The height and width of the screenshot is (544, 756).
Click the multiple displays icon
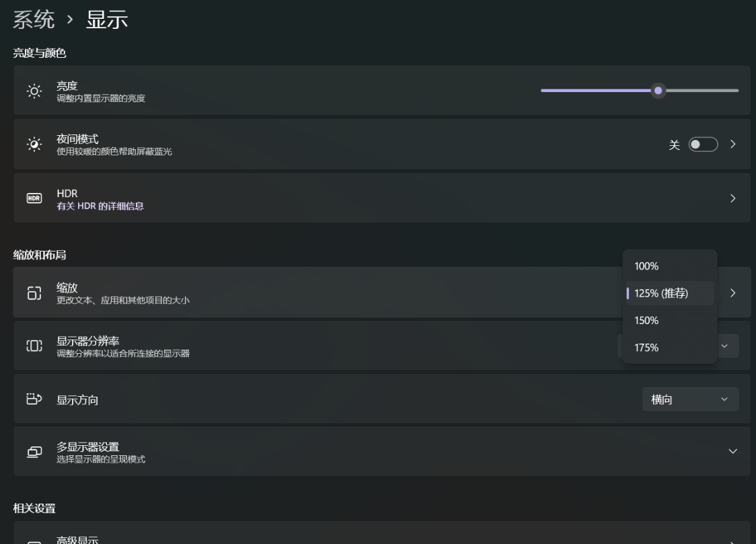pyautogui.click(x=34, y=451)
